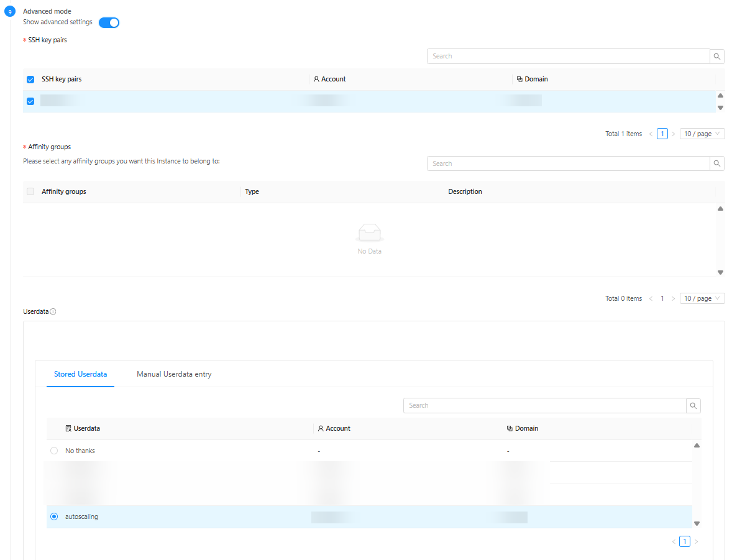Click the Affinity groups search input field
This screenshot has height=560, width=732.
coord(568,163)
